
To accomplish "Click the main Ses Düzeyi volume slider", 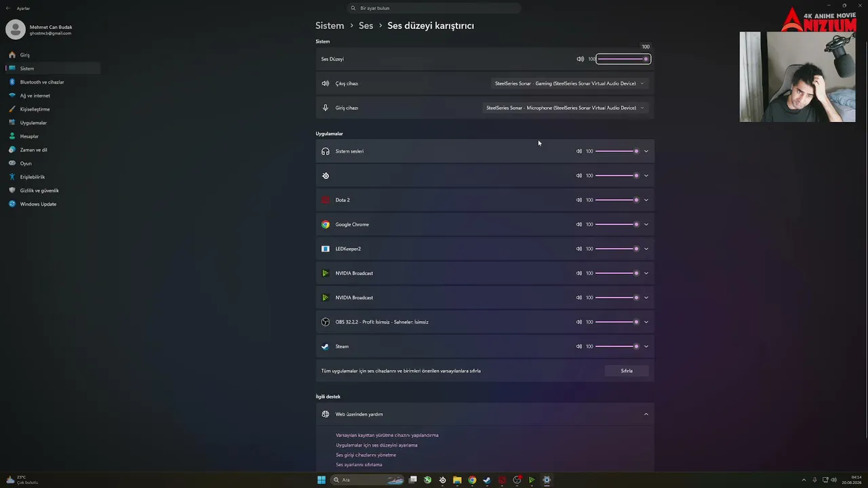I will pyautogui.click(x=623, y=59).
